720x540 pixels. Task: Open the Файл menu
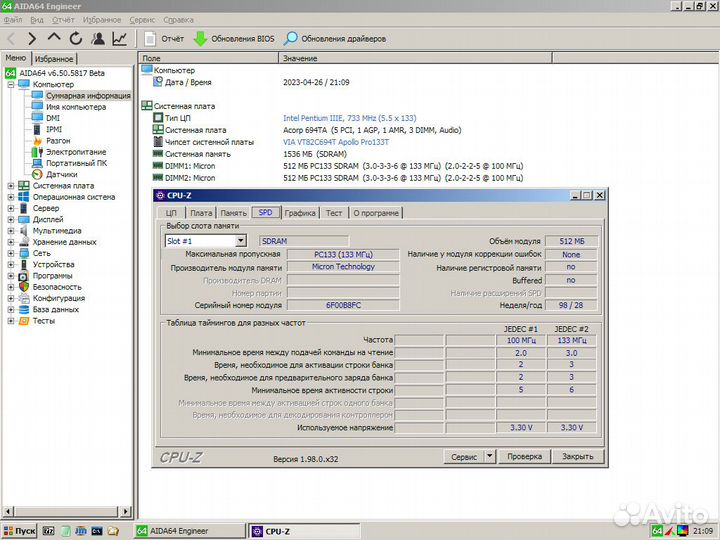click(x=13, y=20)
